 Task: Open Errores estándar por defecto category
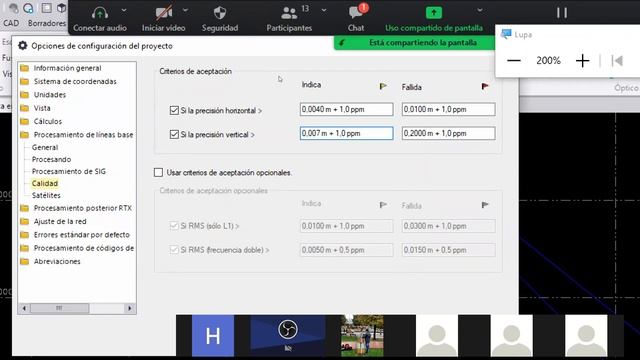click(82, 235)
